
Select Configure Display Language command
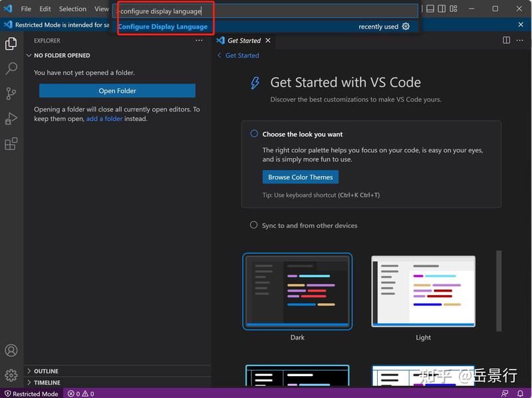(265, 27)
